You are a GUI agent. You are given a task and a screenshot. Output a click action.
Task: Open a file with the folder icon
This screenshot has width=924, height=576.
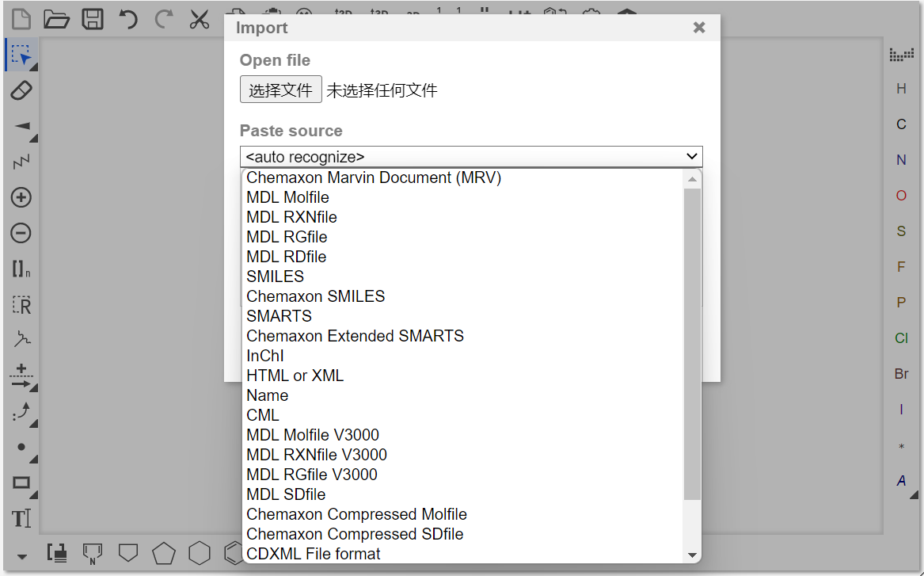click(x=56, y=19)
